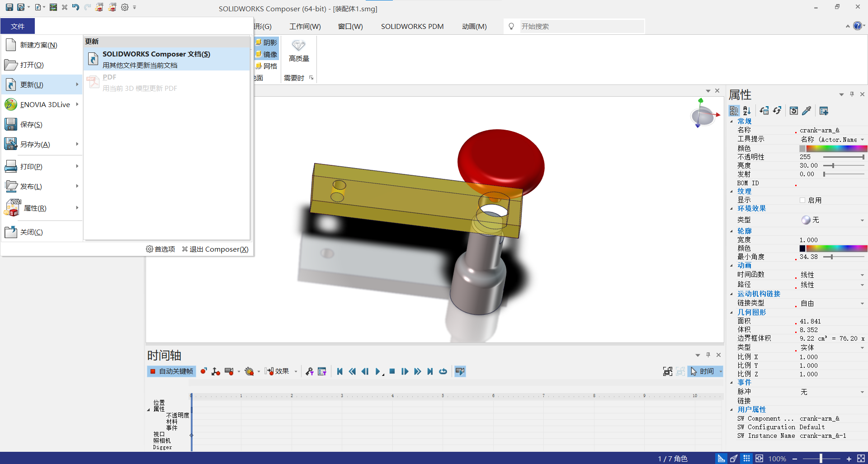Select 打开(O) from file menu

(x=42, y=65)
